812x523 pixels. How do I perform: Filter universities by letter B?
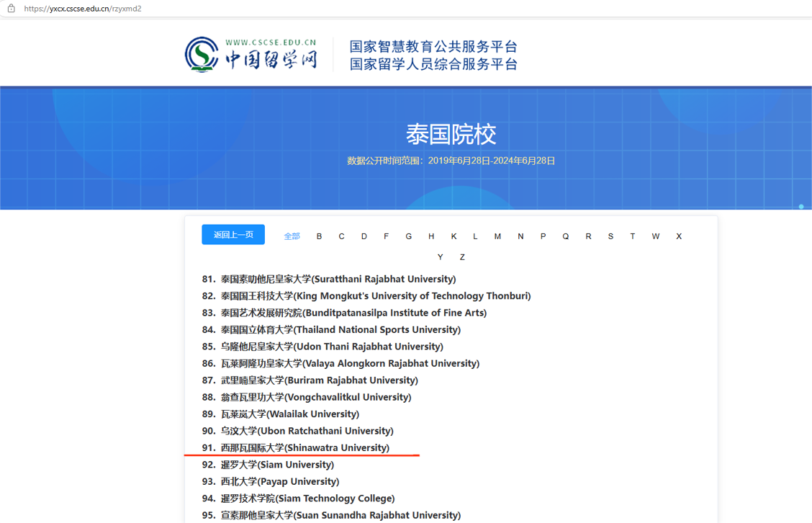coord(319,236)
